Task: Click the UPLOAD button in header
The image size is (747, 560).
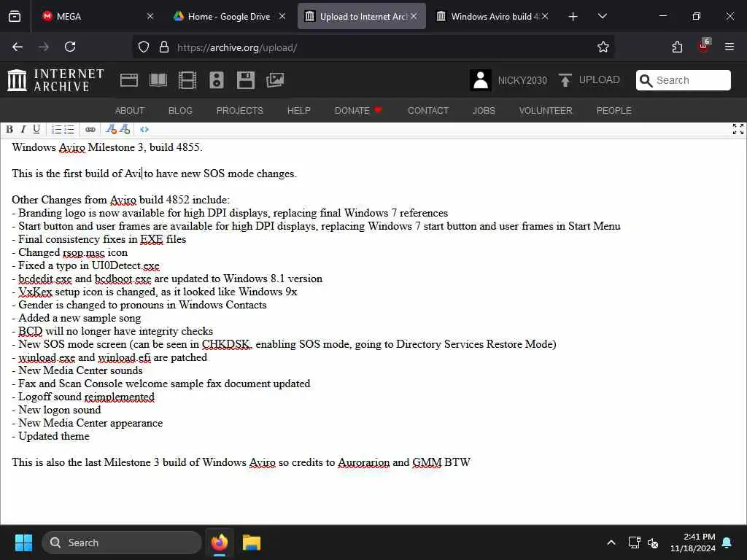Action: 589,80
